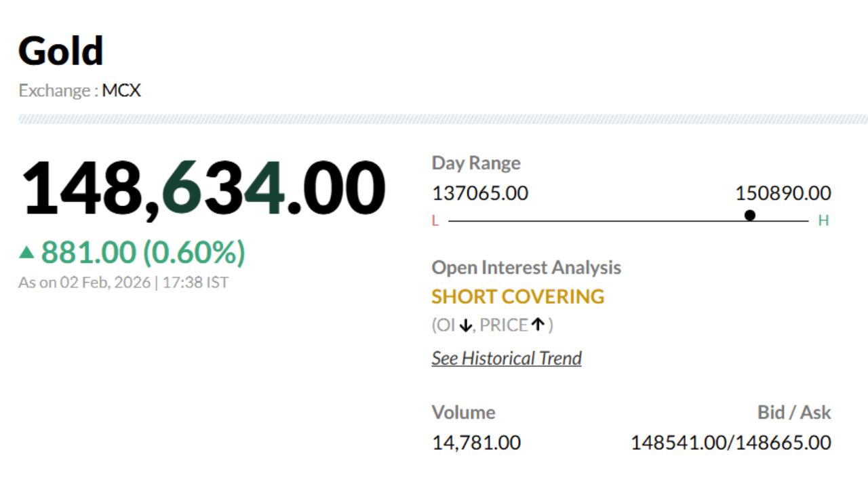The width and height of the screenshot is (868, 488).
Task: Click the 881.00 (0.60%) change value
Action: pos(142,253)
